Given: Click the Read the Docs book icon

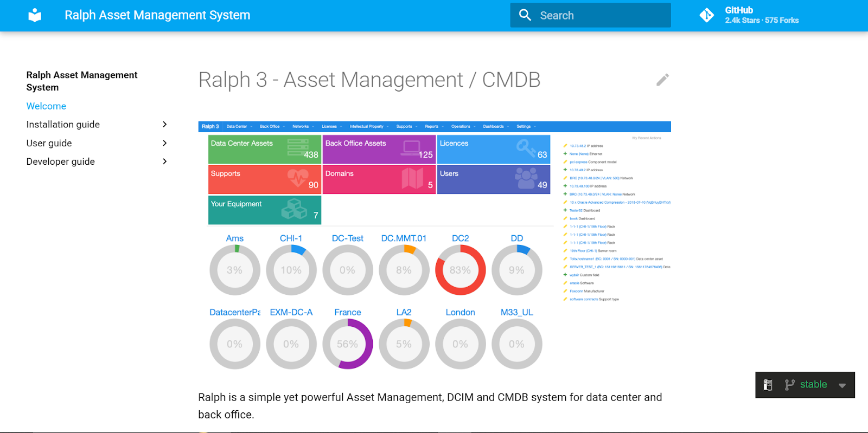Looking at the screenshot, I should click(768, 385).
